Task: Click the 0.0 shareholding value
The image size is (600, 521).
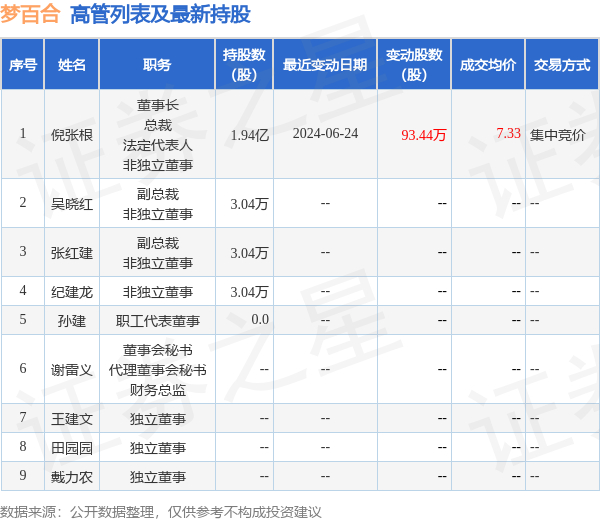Action: (260, 319)
